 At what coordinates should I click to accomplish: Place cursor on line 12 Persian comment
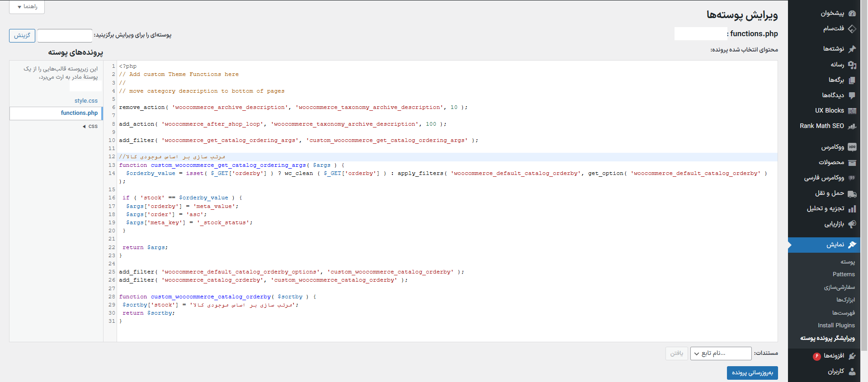click(x=172, y=157)
